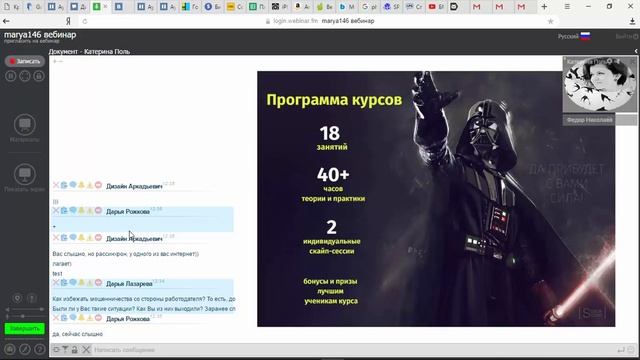Reply bubble icon next to Дарья Лазарева
Image resolution: width=640 pixels, height=360 pixels.
click(73, 282)
